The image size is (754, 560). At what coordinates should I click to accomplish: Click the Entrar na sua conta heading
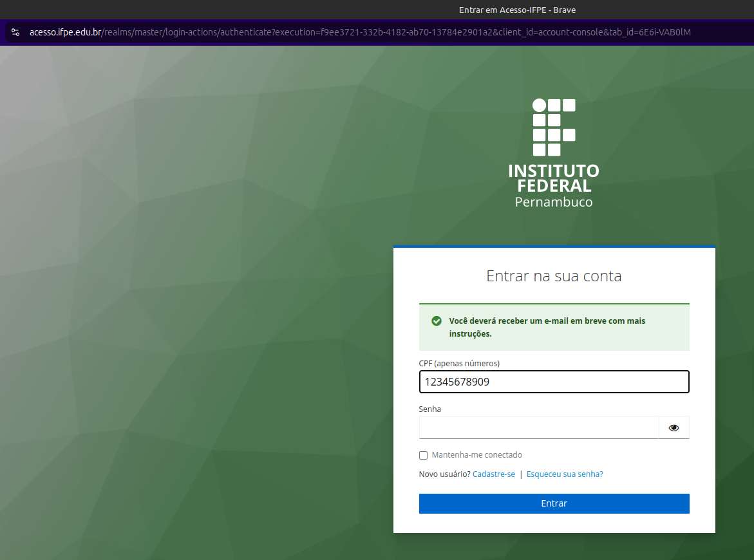(554, 277)
